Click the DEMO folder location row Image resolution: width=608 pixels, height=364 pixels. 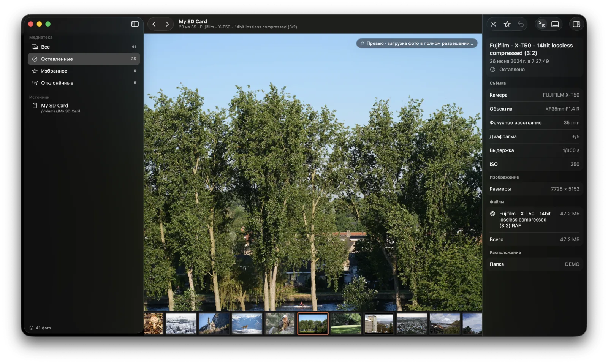[x=534, y=264]
